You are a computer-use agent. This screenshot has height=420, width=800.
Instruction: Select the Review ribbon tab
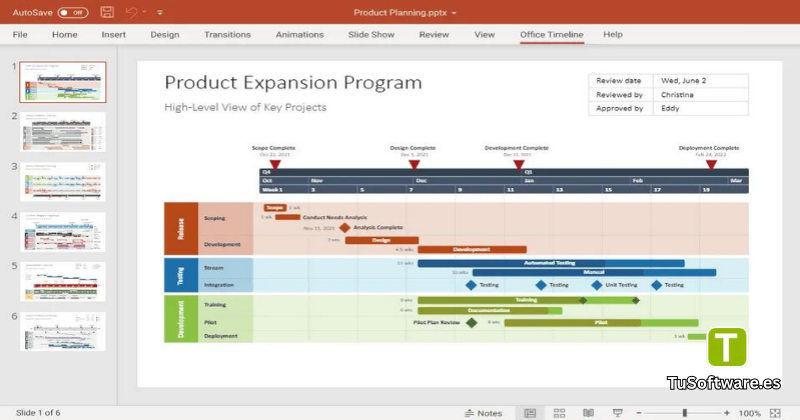click(434, 34)
